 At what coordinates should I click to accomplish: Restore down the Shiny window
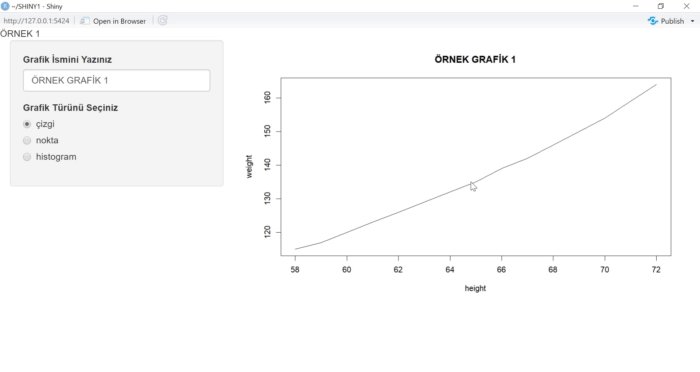(x=661, y=6)
